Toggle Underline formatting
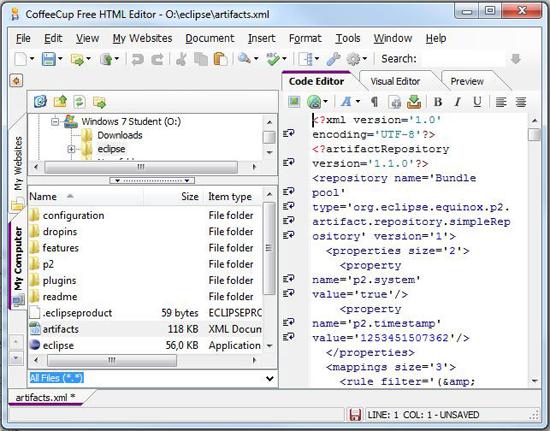Image resolution: width=550 pixels, height=431 pixels. pos(477,102)
